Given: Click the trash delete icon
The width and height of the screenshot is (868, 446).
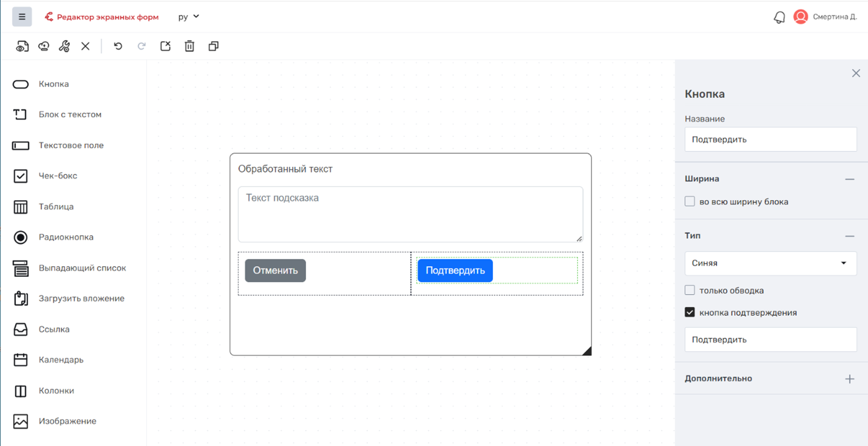Looking at the screenshot, I should pos(189,46).
